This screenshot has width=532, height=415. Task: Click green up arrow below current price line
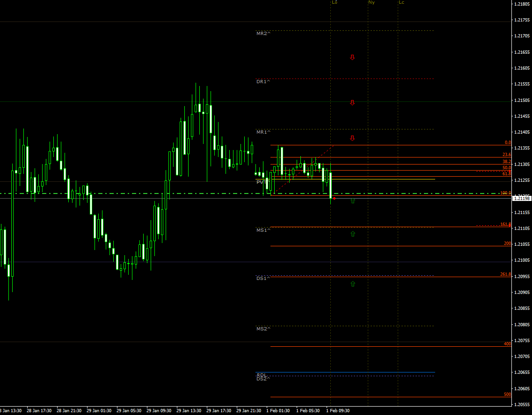click(352, 201)
